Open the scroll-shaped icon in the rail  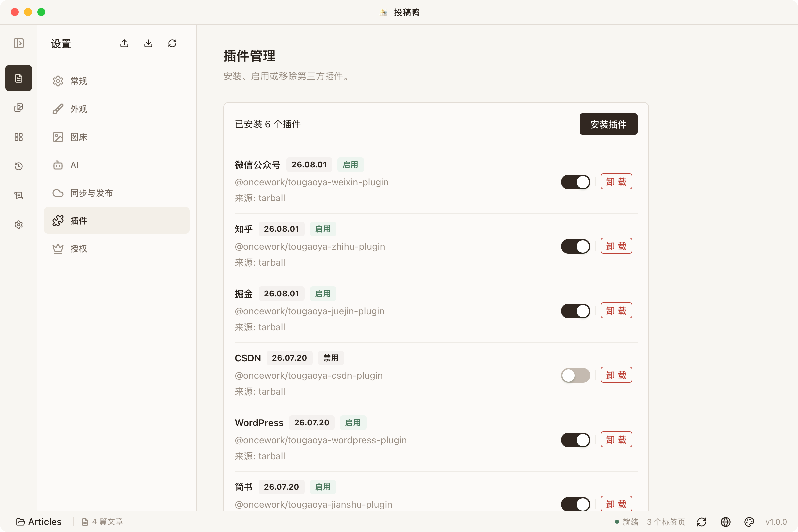(18, 196)
